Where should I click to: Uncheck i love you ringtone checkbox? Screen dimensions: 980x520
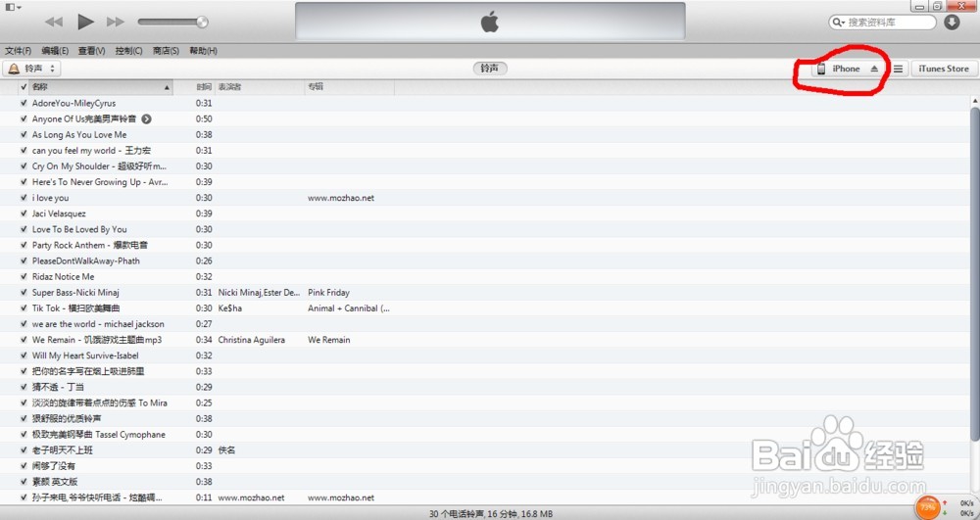pos(24,198)
